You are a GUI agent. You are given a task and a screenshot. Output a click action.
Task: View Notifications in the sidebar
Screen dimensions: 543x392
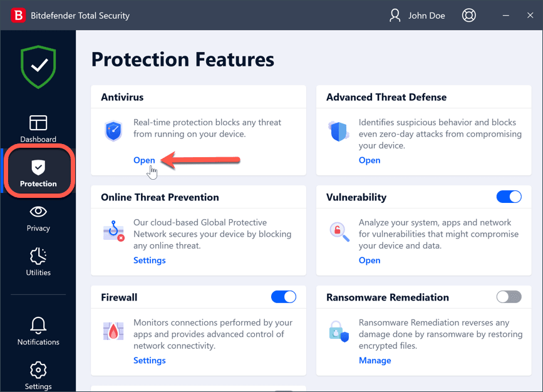(38, 331)
